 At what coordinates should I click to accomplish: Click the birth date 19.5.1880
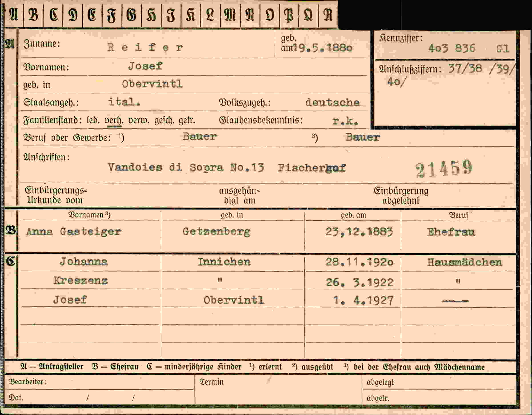click(x=322, y=48)
